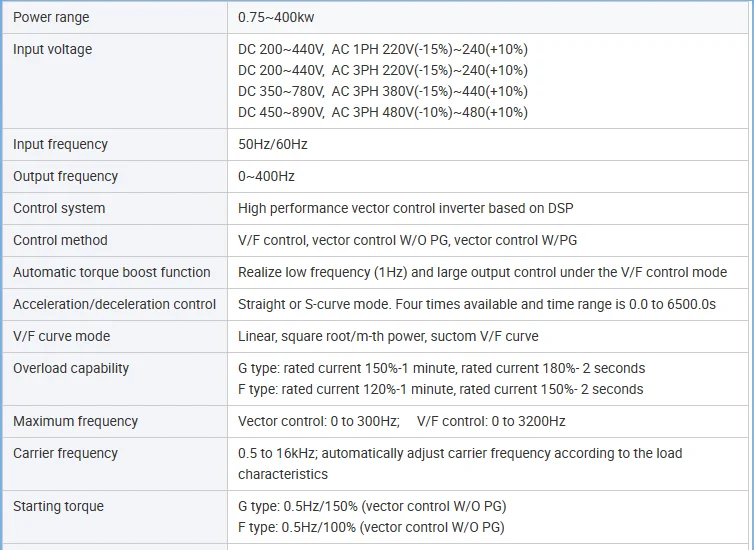Screen dimensions: 754x550
Task: Click the Starting torque label
Action: tap(58, 506)
